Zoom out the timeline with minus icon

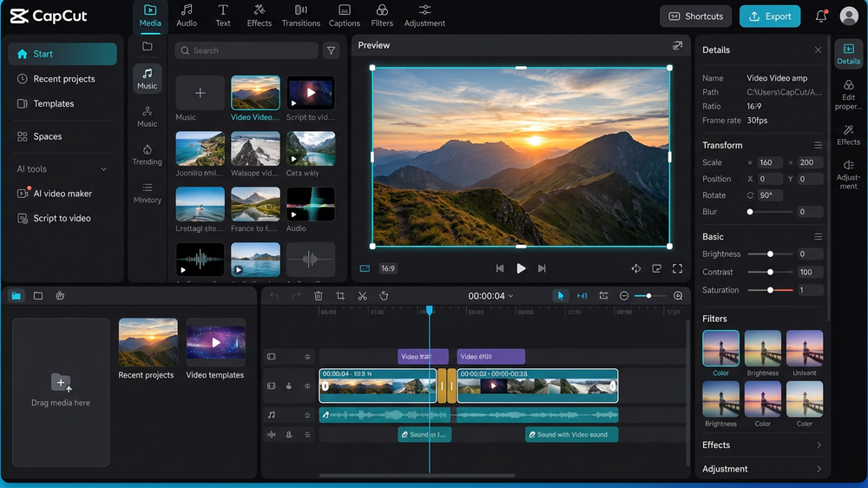pyautogui.click(x=624, y=296)
